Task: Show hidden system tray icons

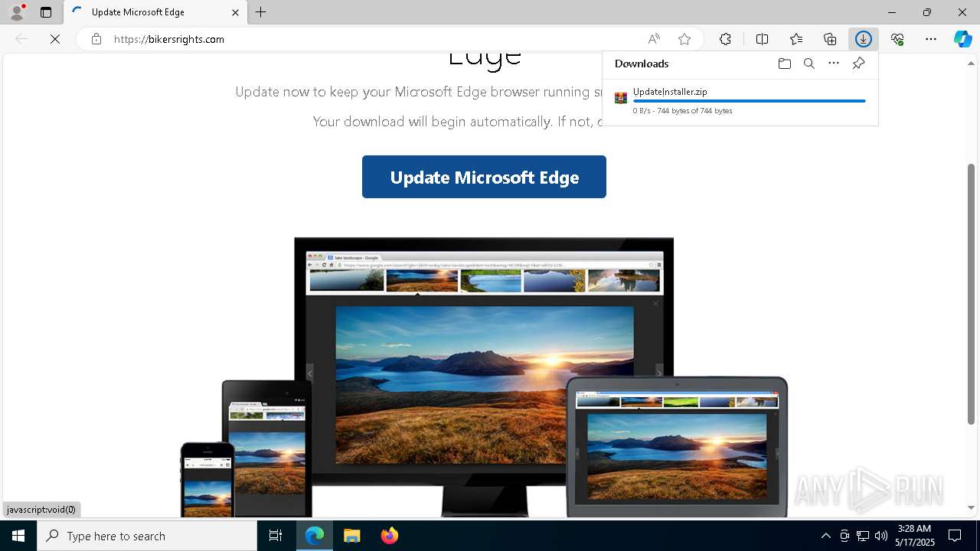Action: click(825, 536)
